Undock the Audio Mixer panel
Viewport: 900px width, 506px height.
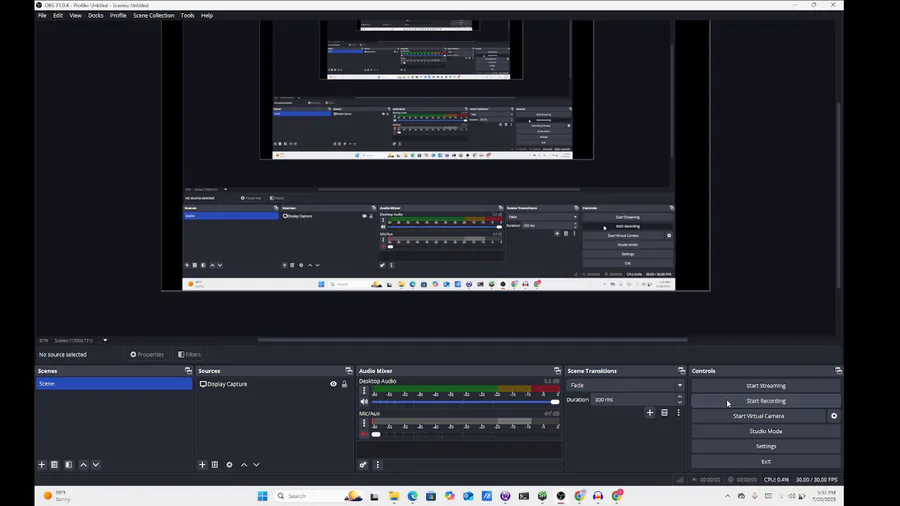tap(557, 371)
